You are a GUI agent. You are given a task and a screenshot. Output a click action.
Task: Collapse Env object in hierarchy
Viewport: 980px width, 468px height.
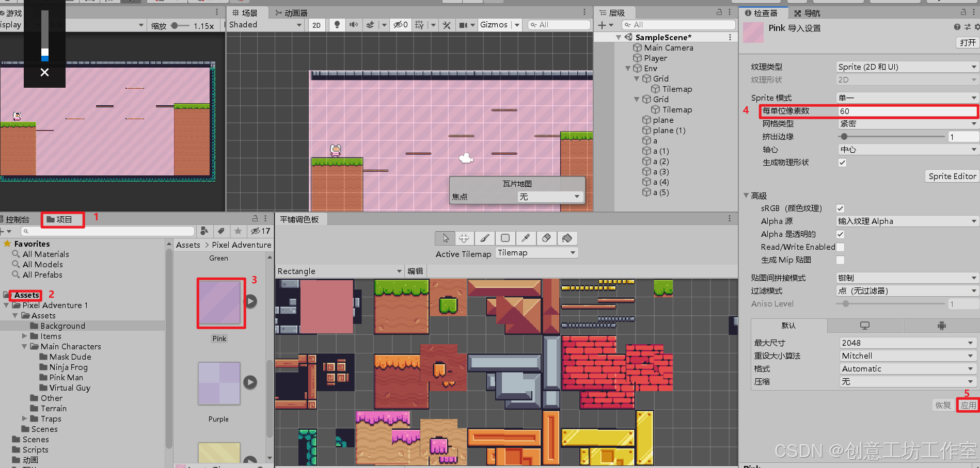[x=628, y=68]
